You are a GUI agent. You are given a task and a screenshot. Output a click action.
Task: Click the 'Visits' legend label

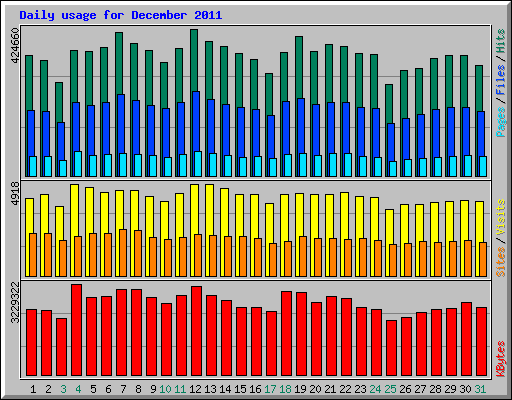(501, 217)
